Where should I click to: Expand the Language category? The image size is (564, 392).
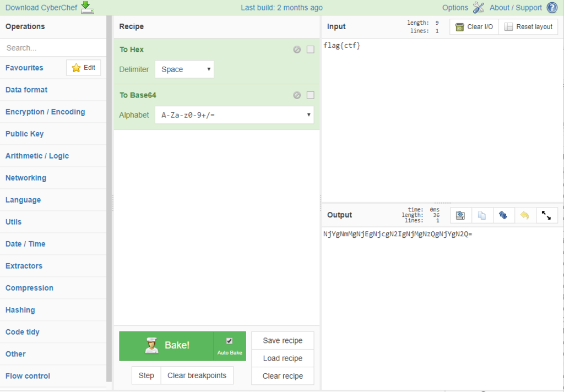[x=53, y=200]
